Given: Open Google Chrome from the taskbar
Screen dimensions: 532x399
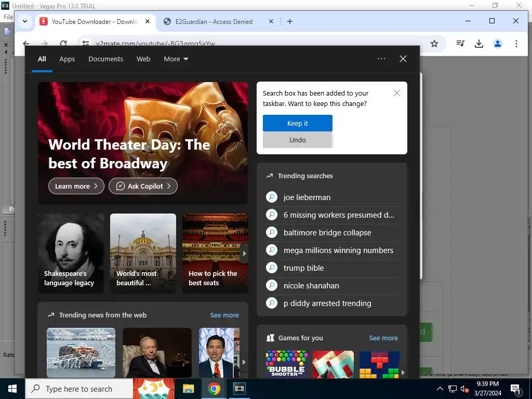Looking at the screenshot, I should tap(214, 389).
